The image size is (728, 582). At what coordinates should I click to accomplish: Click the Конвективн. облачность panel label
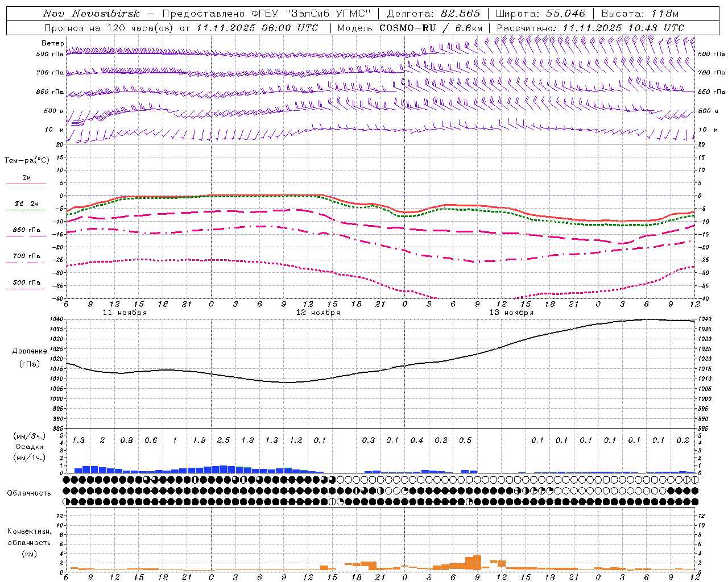click(x=29, y=537)
